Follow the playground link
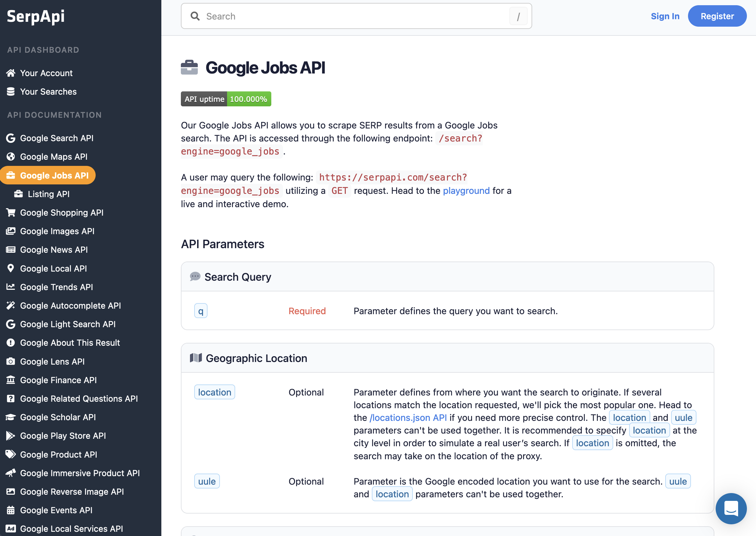 point(466,191)
